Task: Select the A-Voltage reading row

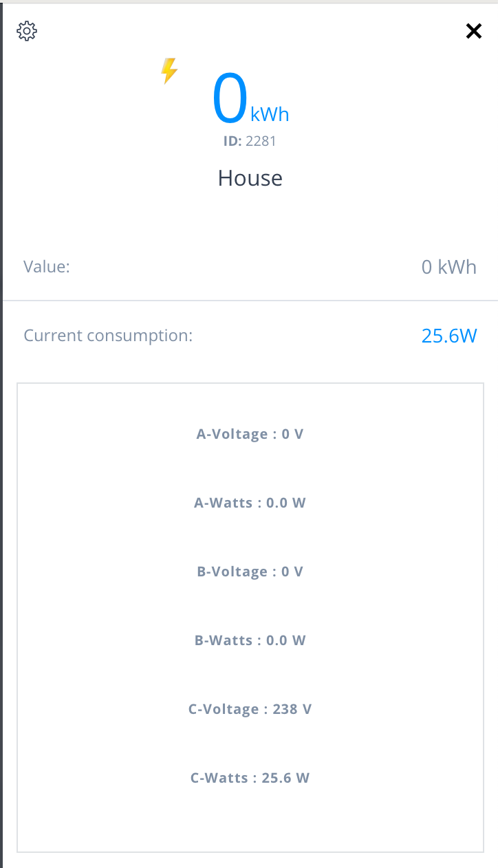Action: click(x=250, y=434)
